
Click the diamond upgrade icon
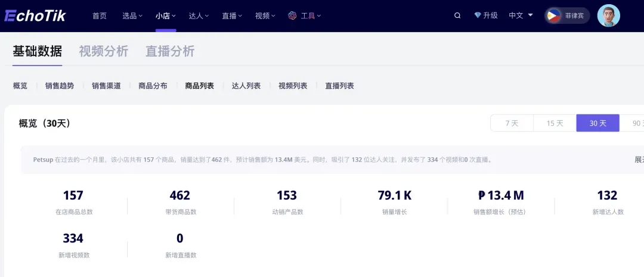(x=478, y=15)
